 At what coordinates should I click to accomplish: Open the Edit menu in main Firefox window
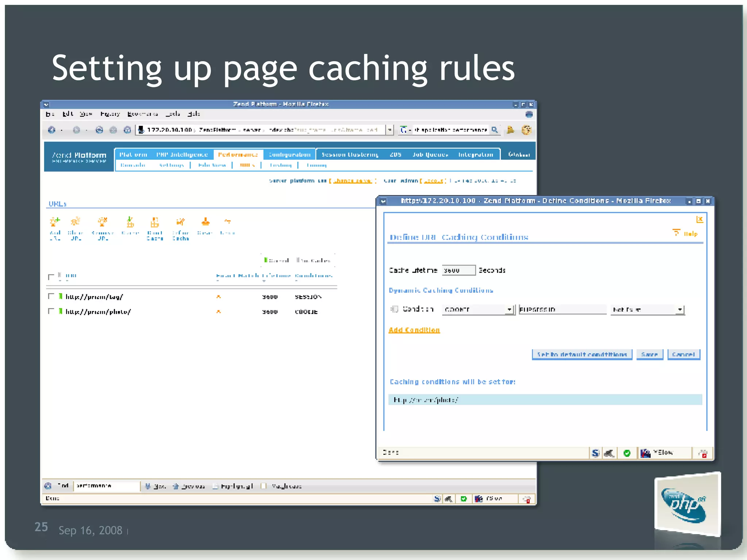67,114
